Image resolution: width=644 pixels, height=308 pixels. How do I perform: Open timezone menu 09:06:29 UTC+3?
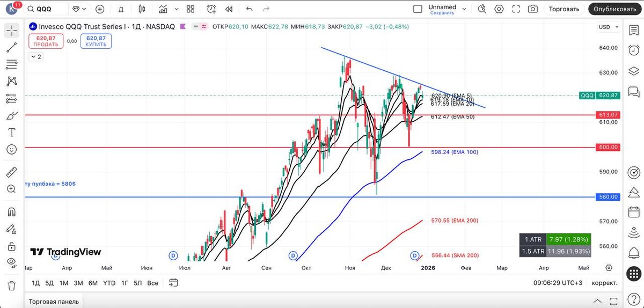tap(558, 283)
